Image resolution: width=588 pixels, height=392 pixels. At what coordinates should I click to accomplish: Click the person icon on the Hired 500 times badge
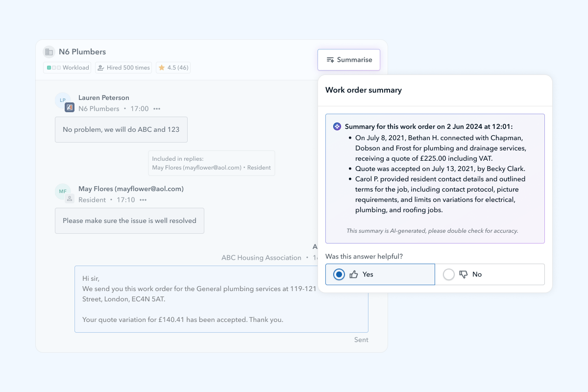point(100,67)
